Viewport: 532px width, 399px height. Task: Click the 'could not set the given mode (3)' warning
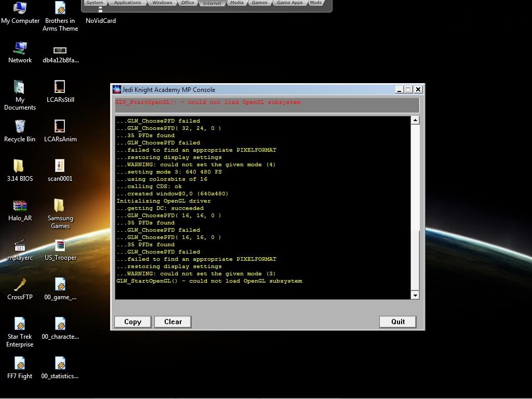click(196, 273)
